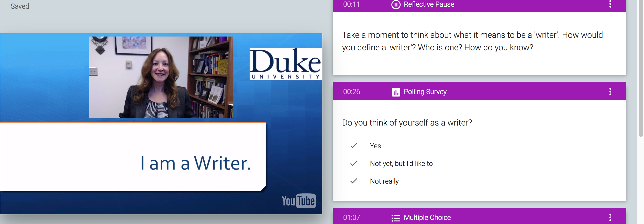Jump to the 00:26 timestamp
644x224 pixels.
(x=351, y=92)
